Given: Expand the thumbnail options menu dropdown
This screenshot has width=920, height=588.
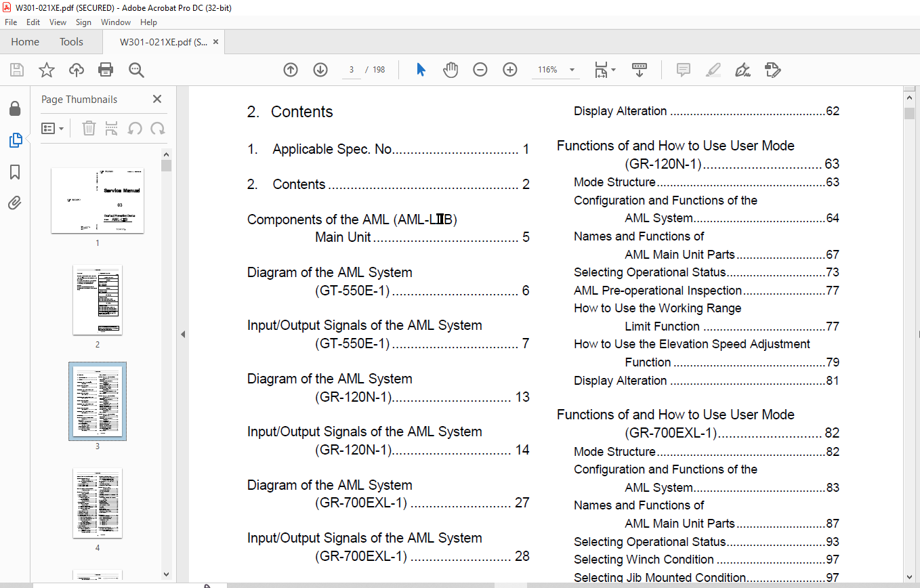Looking at the screenshot, I should (x=52, y=128).
